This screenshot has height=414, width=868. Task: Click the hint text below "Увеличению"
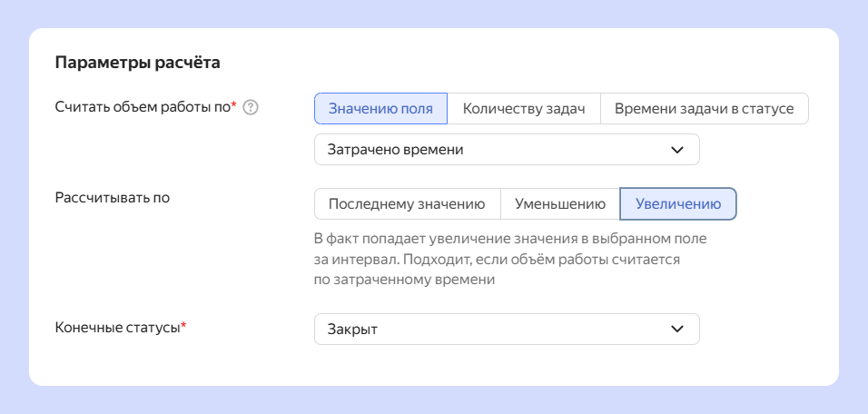point(508,261)
